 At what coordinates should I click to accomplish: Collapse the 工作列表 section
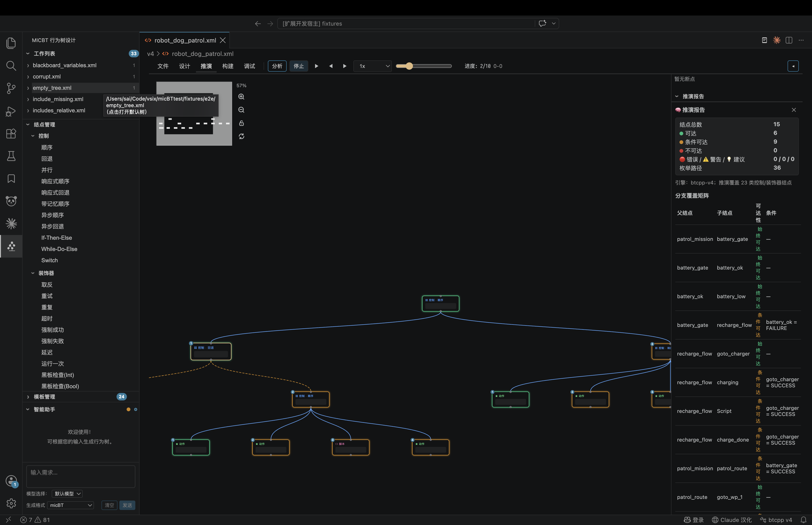coord(28,54)
